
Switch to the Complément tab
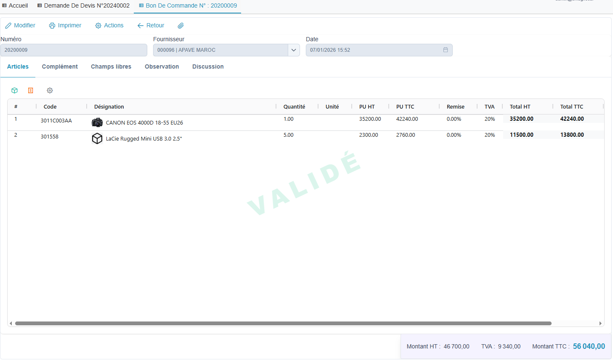(x=60, y=66)
